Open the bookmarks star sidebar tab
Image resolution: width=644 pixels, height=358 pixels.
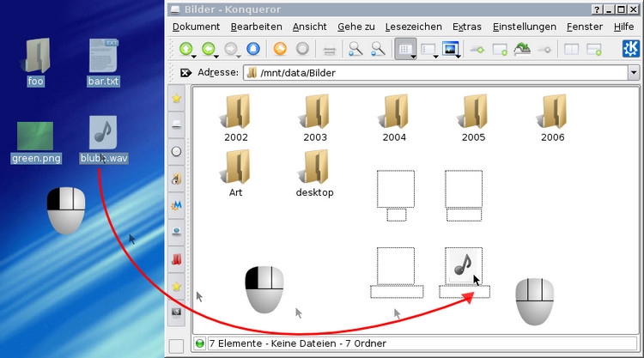(176, 99)
